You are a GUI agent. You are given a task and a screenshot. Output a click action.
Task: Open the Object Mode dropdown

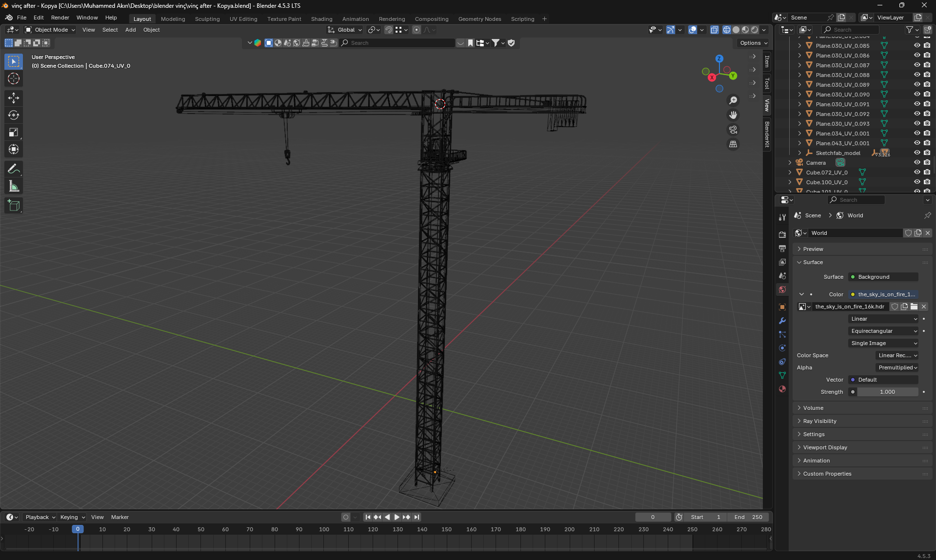50,30
